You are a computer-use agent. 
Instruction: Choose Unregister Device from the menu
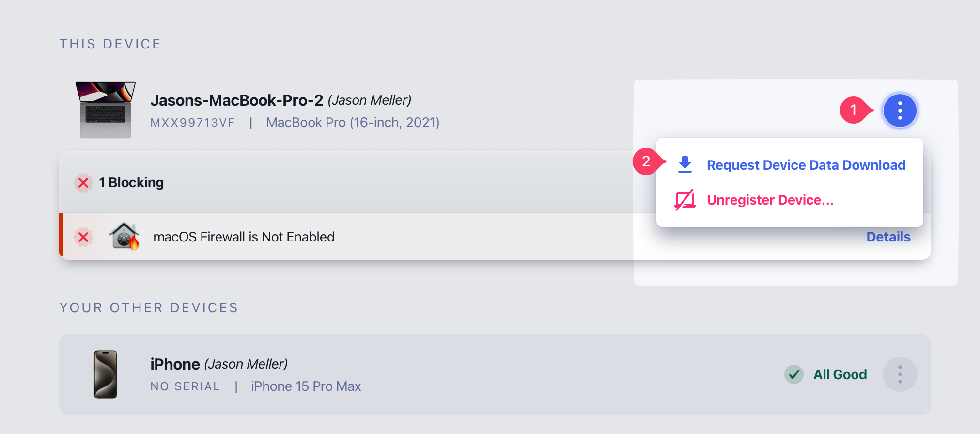770,200
